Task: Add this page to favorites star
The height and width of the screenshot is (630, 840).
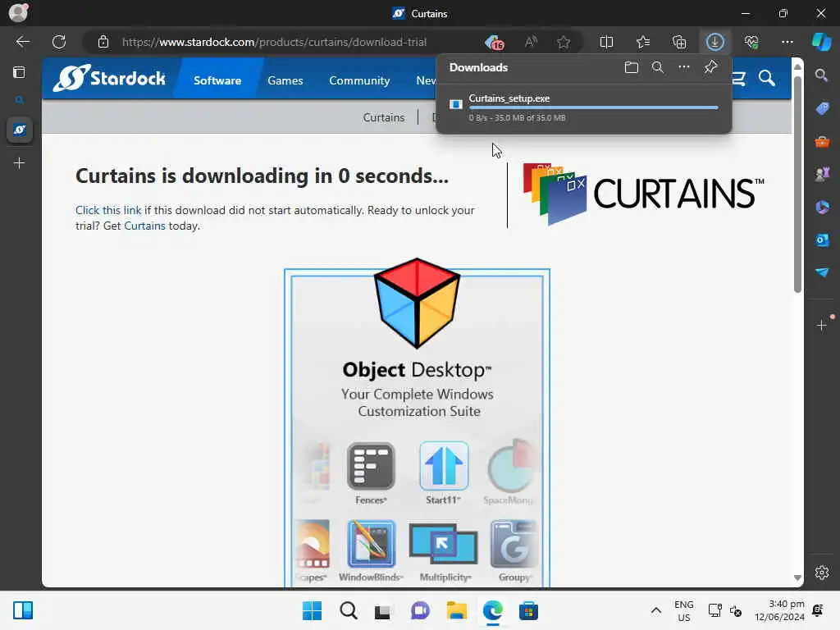Action: coord(563,42)
